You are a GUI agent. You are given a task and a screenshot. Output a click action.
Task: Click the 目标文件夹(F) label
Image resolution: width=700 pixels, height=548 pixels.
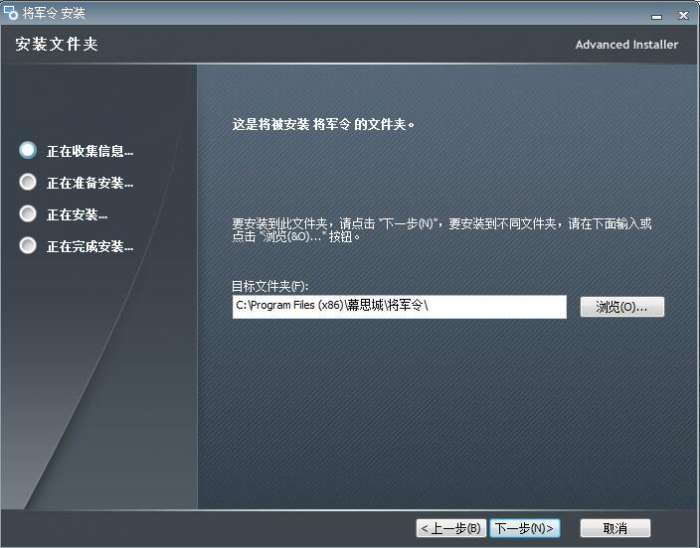pos(270,286)
